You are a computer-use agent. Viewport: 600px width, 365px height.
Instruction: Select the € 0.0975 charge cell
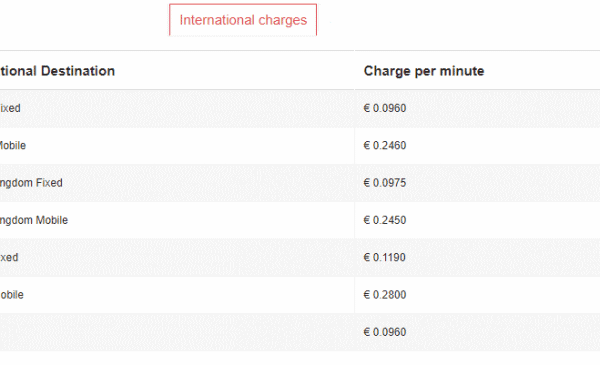pyautogui.click(x=385, y=183)
